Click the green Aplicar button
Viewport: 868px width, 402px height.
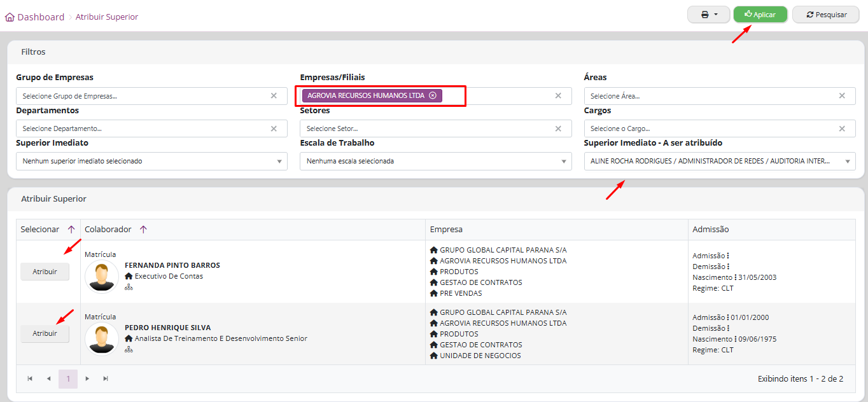[760, 15]
